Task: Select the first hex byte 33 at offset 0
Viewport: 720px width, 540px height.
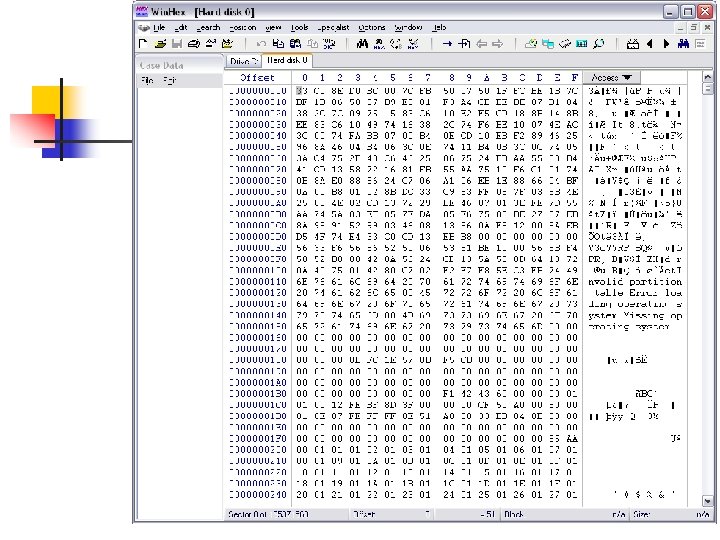Action: pyautogui.click(x=302, y=91)
